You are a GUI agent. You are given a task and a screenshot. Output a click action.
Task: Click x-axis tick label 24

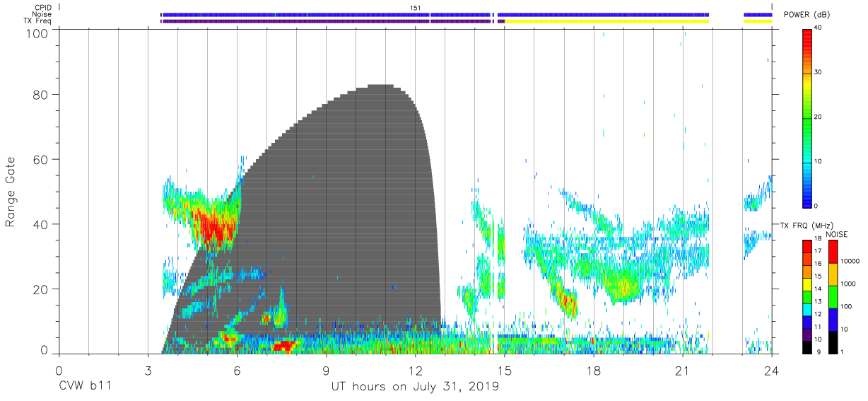tap(771, 370)
